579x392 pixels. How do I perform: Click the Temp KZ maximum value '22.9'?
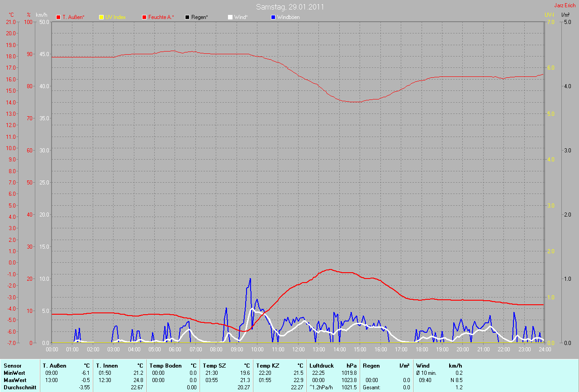pyautogui.click(x=299, y=380)
